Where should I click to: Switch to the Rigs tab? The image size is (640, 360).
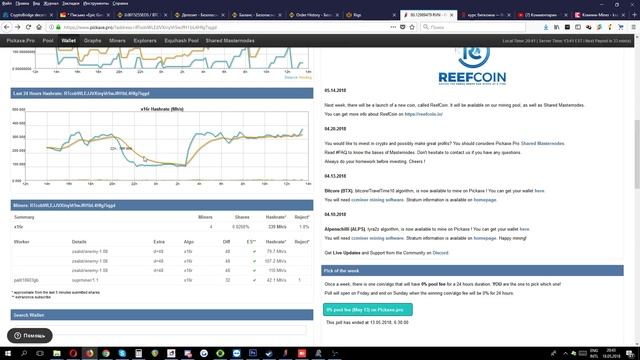[x=369, y=15]
